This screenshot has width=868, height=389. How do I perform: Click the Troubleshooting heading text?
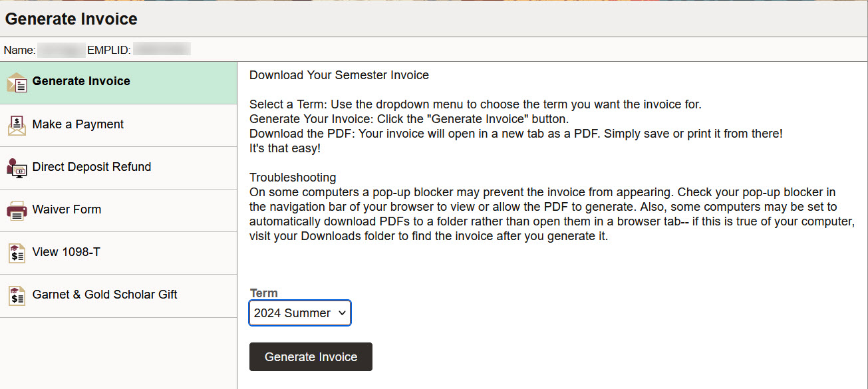coord(293,178)
